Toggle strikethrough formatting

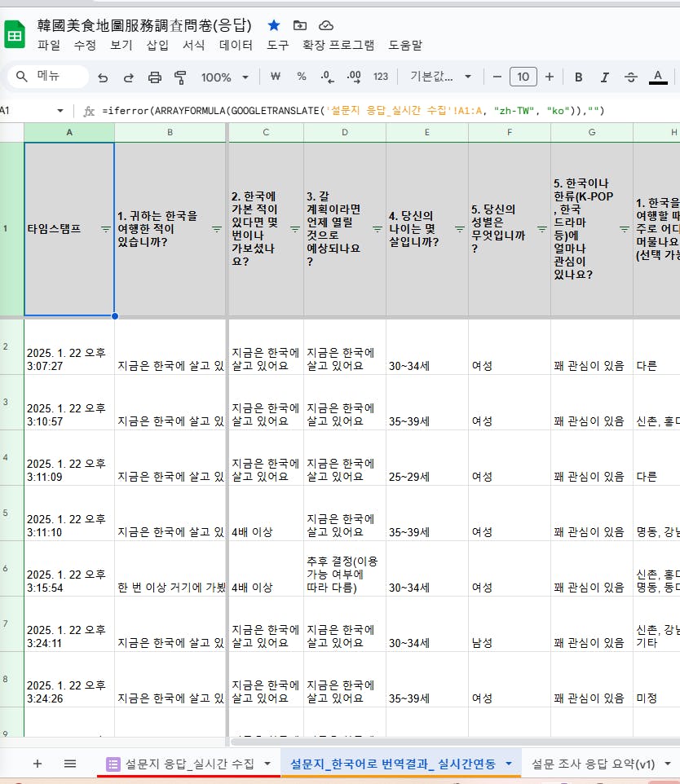(x=631, y=77)
